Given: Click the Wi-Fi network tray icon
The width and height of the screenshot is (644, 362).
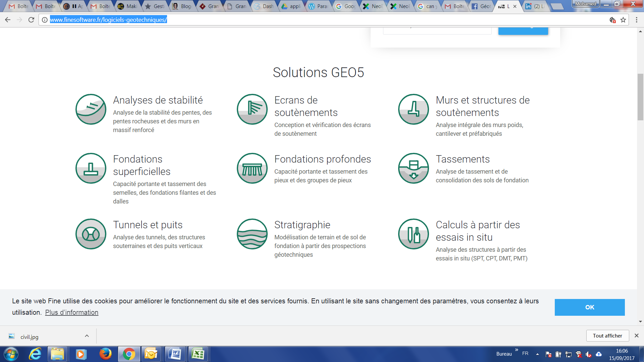Looking at the screenshot, I should 579,354.
